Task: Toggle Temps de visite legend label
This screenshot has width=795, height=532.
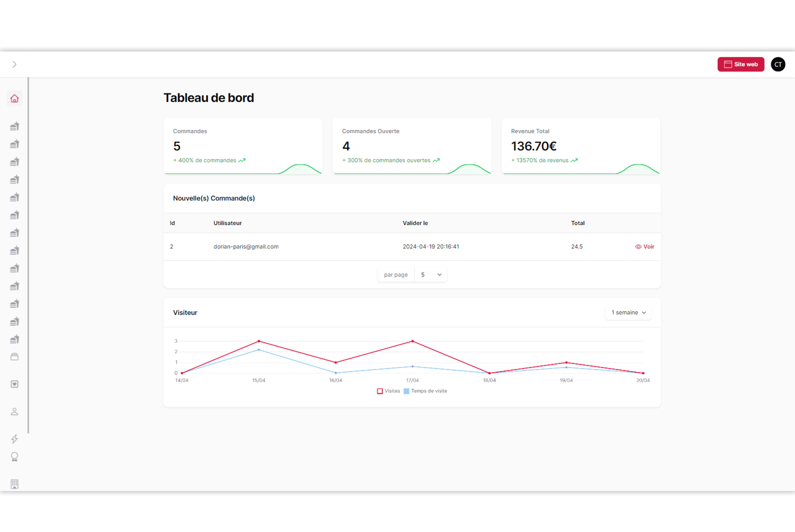Action: [x=429, y=391]
